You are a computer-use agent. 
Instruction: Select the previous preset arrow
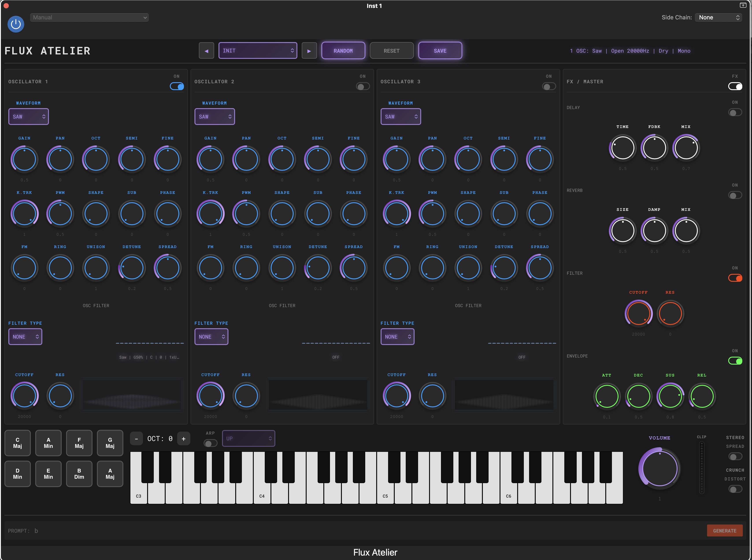tap(206, 50)
